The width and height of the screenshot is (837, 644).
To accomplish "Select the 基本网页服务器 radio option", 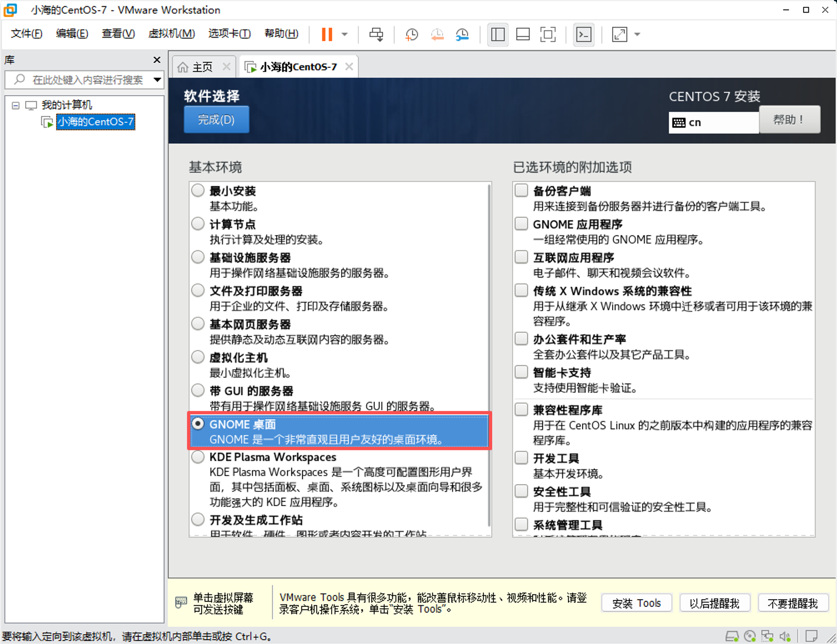I will click(x=198, y=324).
